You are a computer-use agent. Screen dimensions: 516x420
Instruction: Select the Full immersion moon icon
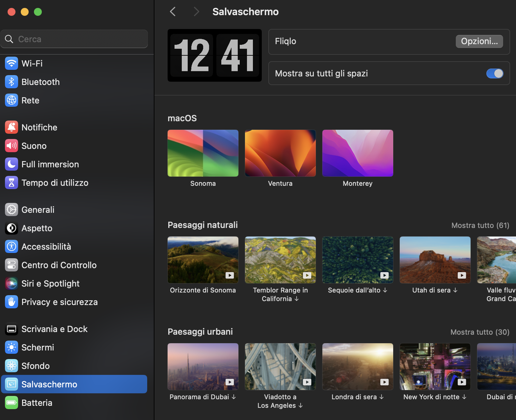(12, 164)
